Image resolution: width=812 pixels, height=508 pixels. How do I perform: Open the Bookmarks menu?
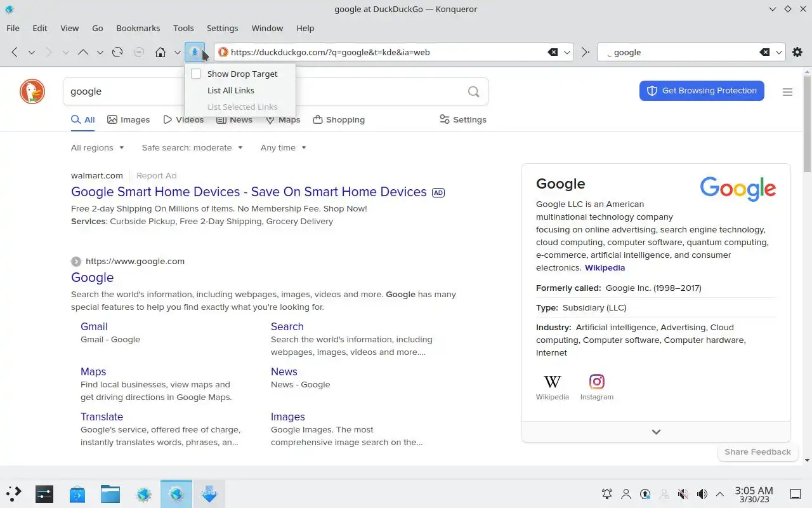pyautogui.click(x=138, y=28)
